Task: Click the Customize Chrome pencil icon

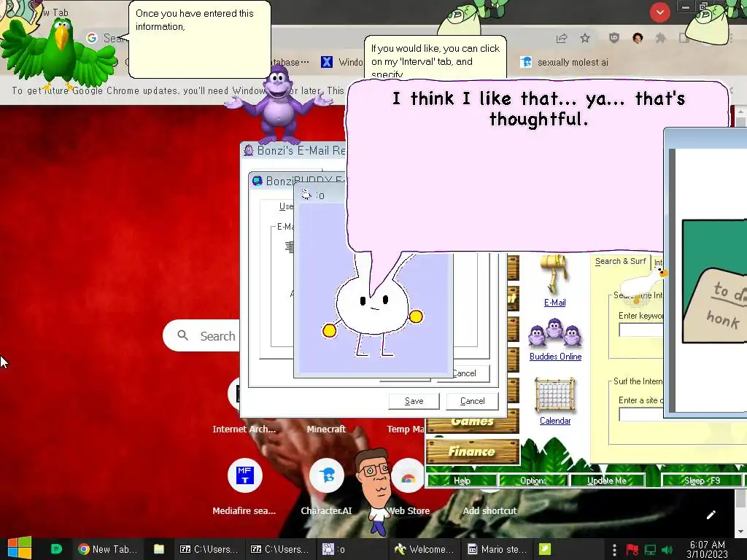Action: pyautogui.click(x=711, y=515)
